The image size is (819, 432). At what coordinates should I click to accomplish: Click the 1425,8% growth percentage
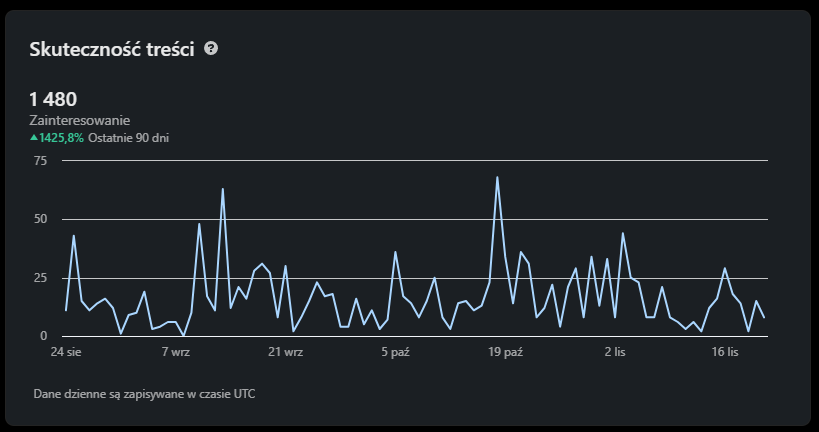tap(62, 138)
